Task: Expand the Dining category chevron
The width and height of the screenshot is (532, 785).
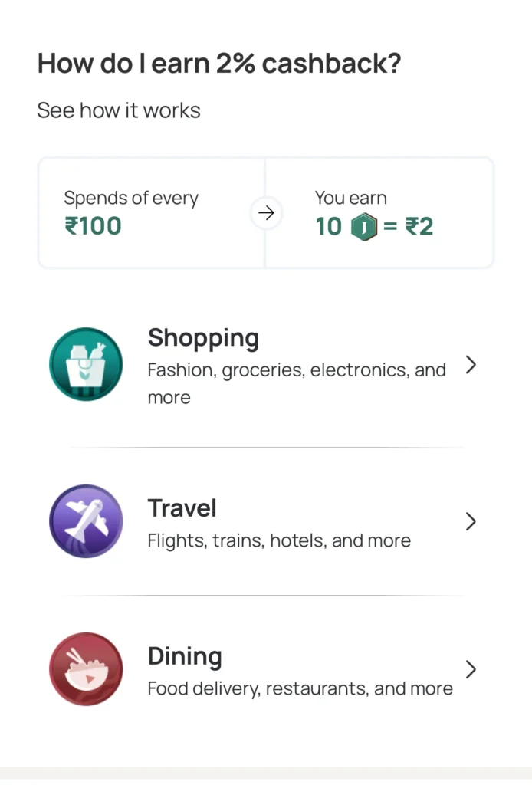Action: [471, 668]
